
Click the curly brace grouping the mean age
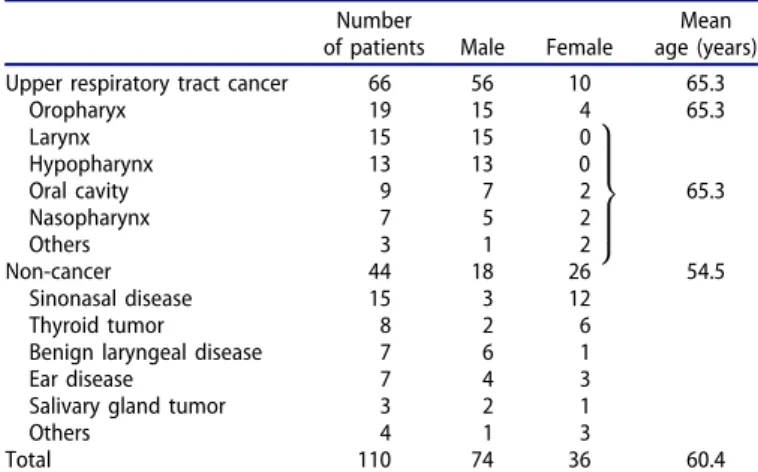point(609,194)
